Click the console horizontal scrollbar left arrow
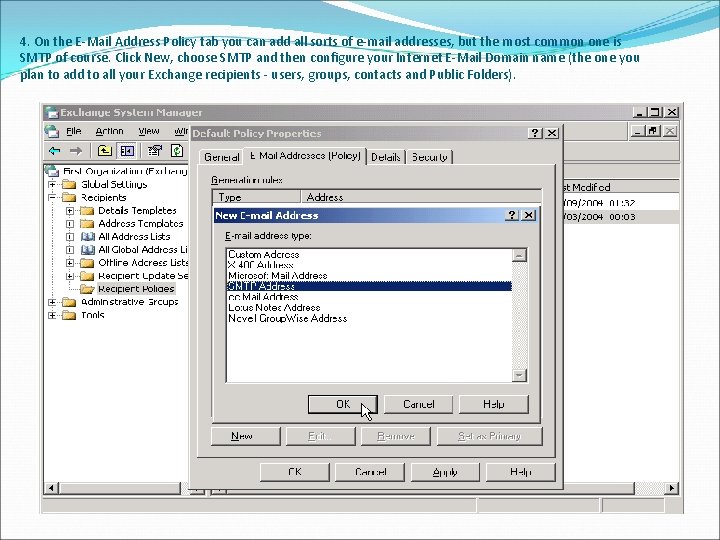Viewport: 720px width, 540px height. (x=51, y=488)
